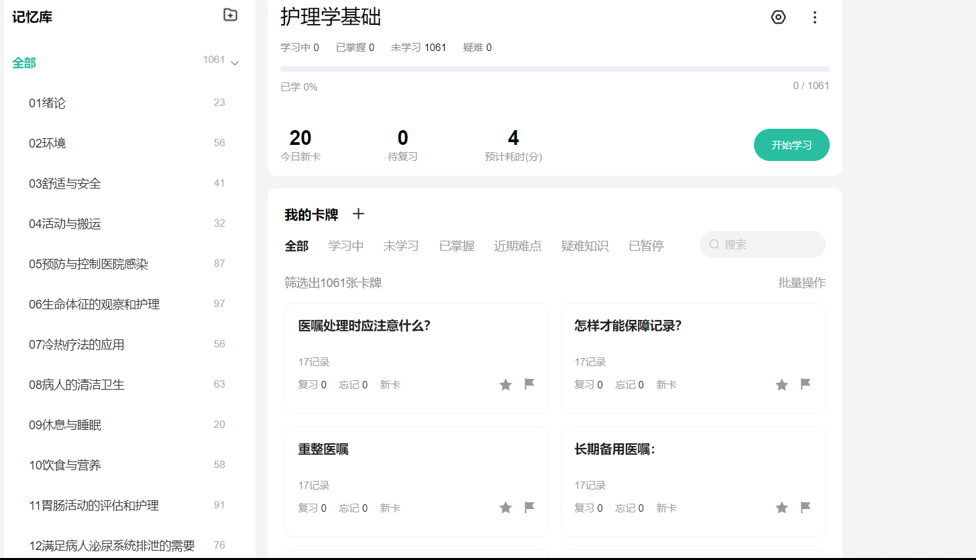Star the 医嘱处理时应注意什么? card
976x560 pixels.
point(506,384)
